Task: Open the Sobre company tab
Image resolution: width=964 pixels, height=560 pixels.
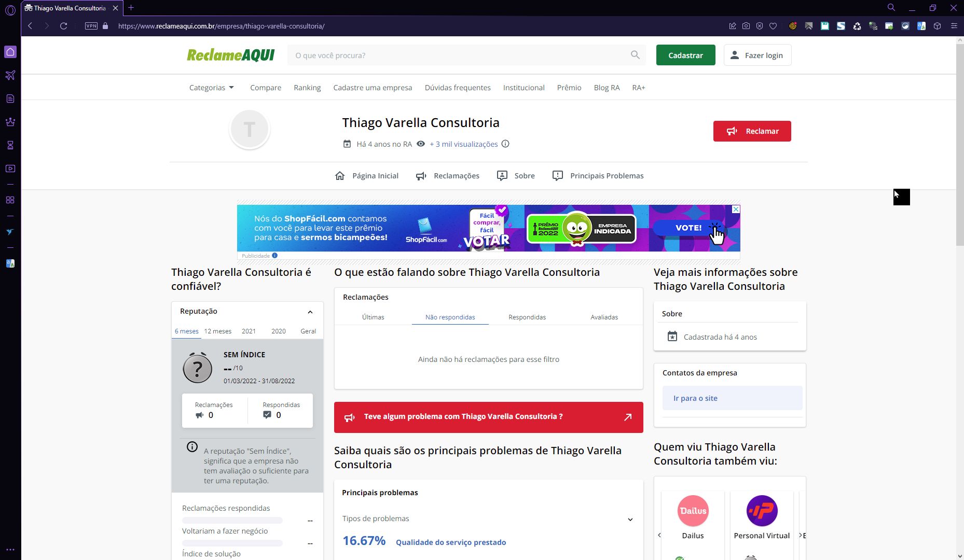Action: coord(516,176)
